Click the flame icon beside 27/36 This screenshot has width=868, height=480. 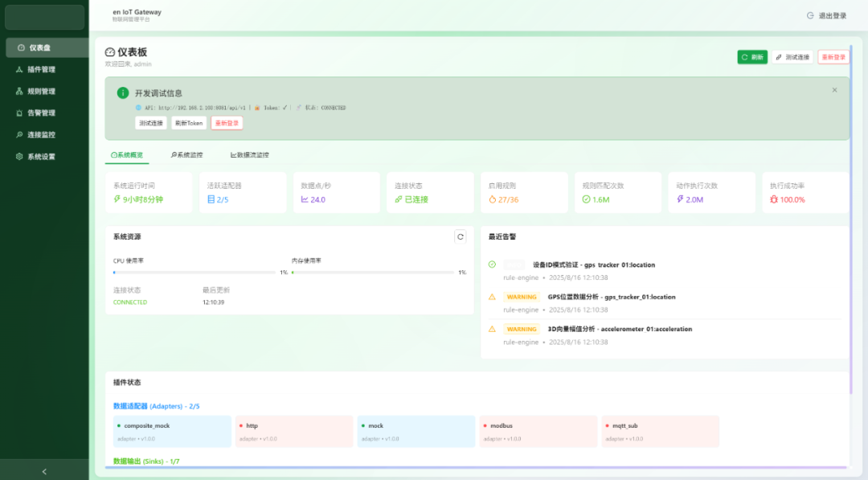492,199
